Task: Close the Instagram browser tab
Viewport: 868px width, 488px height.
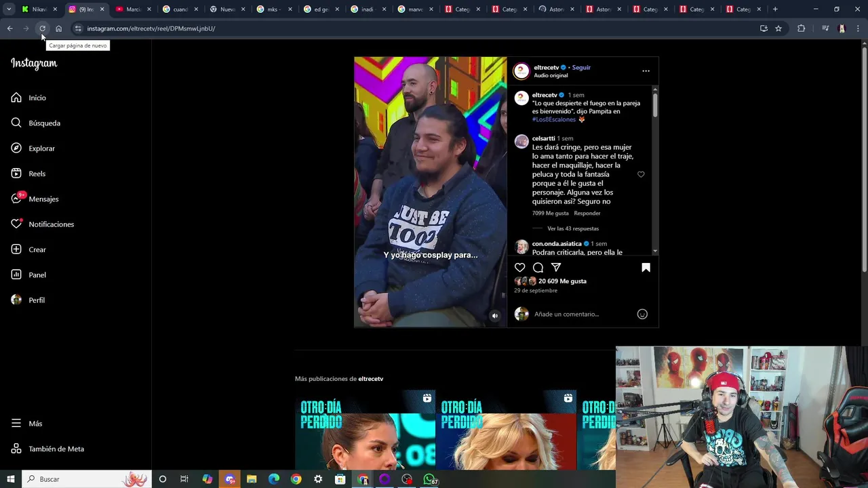Action: (x=102, y=9)
